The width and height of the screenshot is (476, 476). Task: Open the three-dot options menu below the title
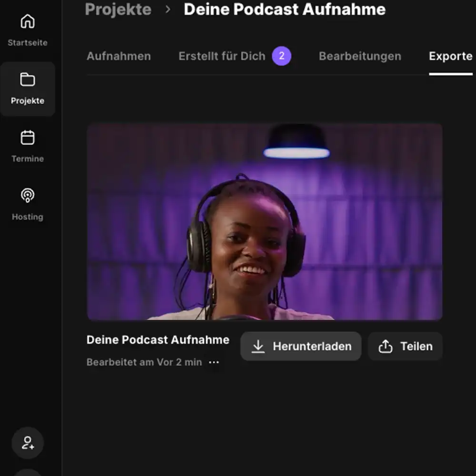(x=214, y=363)
